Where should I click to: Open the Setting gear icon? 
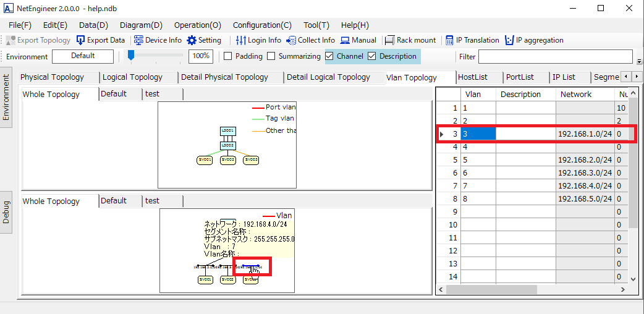pos(192,40)
